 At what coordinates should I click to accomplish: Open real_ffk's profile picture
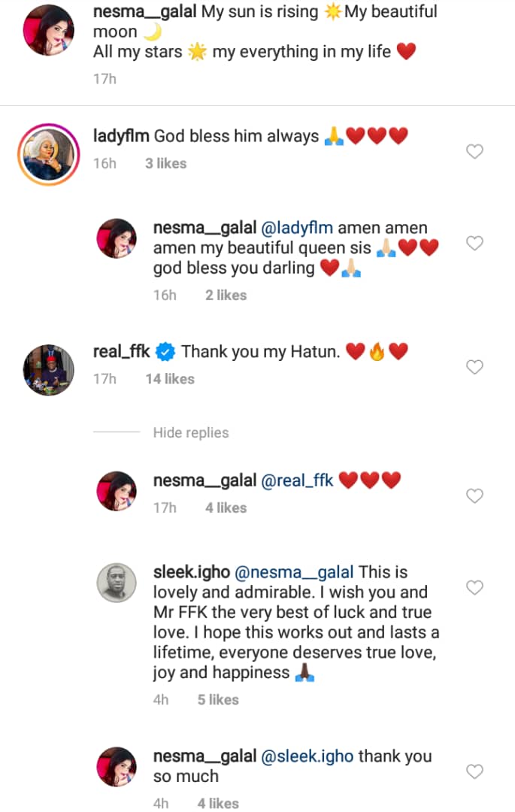(49, 367)
